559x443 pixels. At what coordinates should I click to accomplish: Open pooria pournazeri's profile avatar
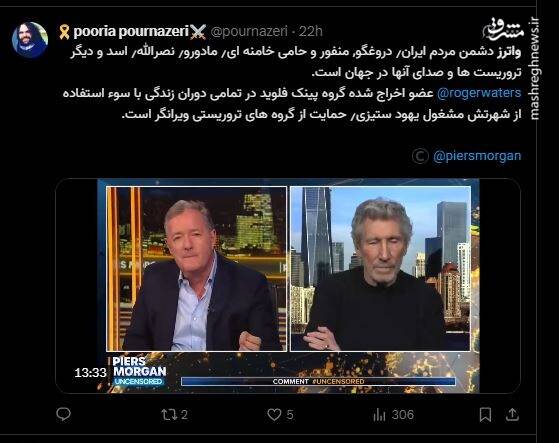point(30,39)
